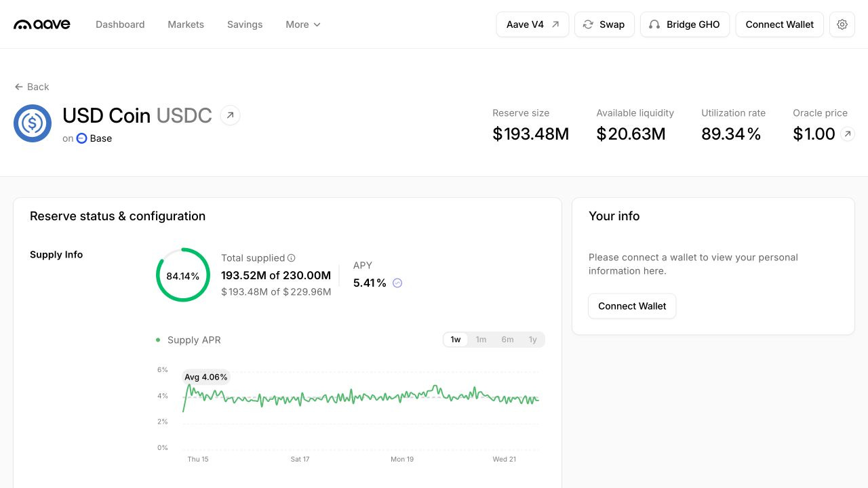Click the Aave logo
This screenshot has width=868, height=488.
42,24
